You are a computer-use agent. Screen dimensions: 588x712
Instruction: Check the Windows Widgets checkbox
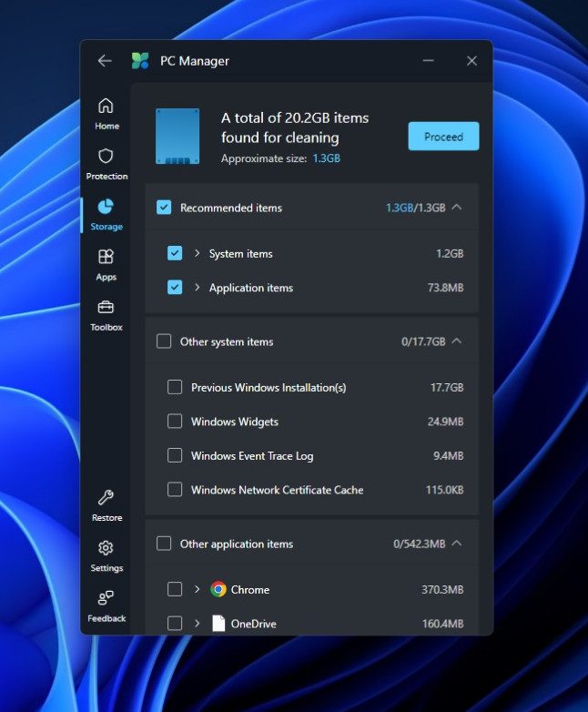coord(175,421)
